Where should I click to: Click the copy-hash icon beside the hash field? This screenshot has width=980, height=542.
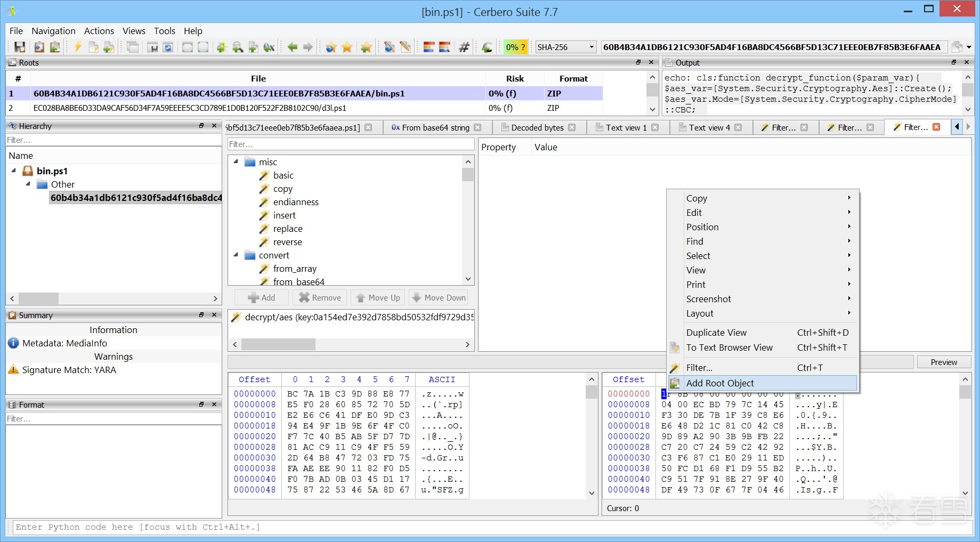click(957, 47)
